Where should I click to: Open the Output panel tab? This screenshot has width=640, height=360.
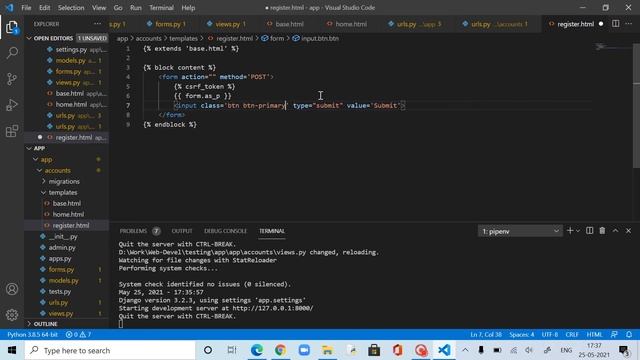(x=182, y=231)
